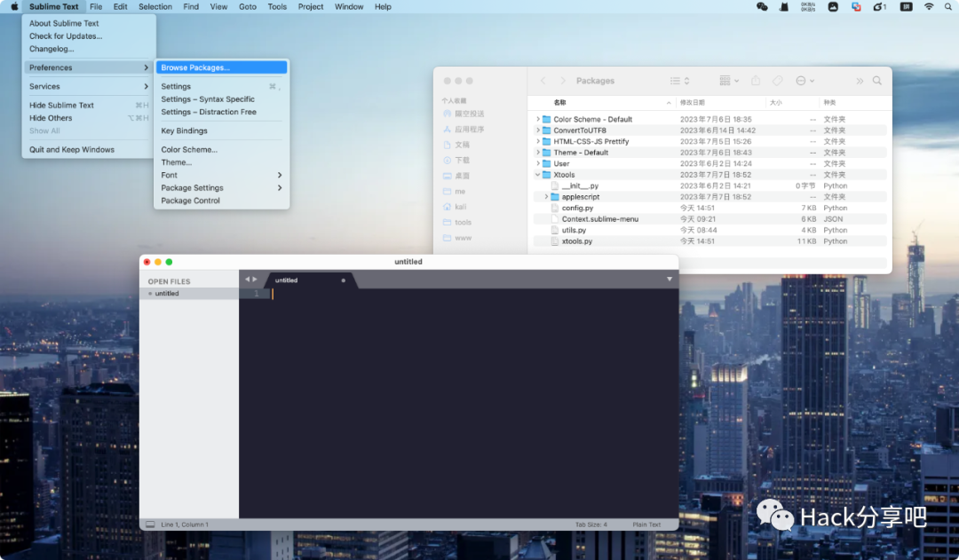Viewport: 959px width, 560px height.
Task: Expand the applescript subfolder
Action: [x=546, y=197]
